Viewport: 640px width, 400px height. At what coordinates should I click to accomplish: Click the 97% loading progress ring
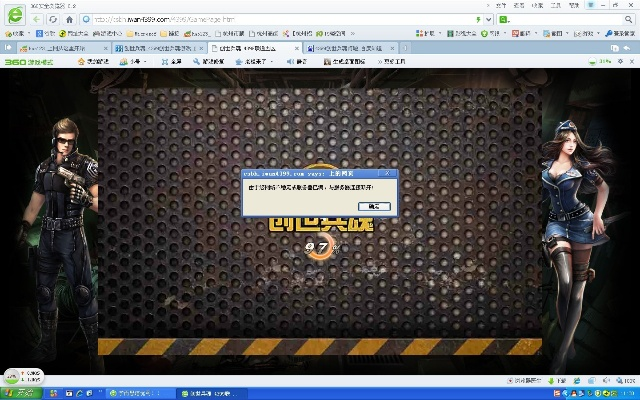pyautogui.click(x=321, y=247)
